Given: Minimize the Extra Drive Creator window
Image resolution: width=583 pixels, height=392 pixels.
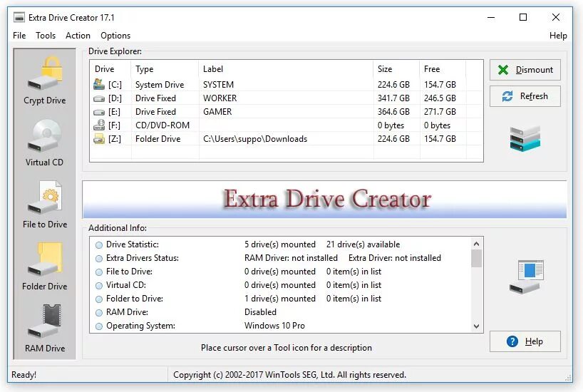Looking at the screenshot, I should tap(491, 17).
